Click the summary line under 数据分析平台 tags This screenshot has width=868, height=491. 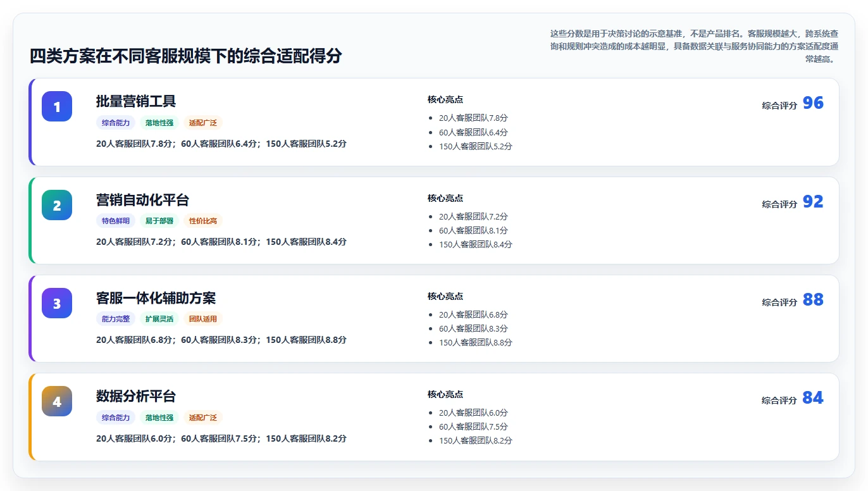tap(221, 438)
